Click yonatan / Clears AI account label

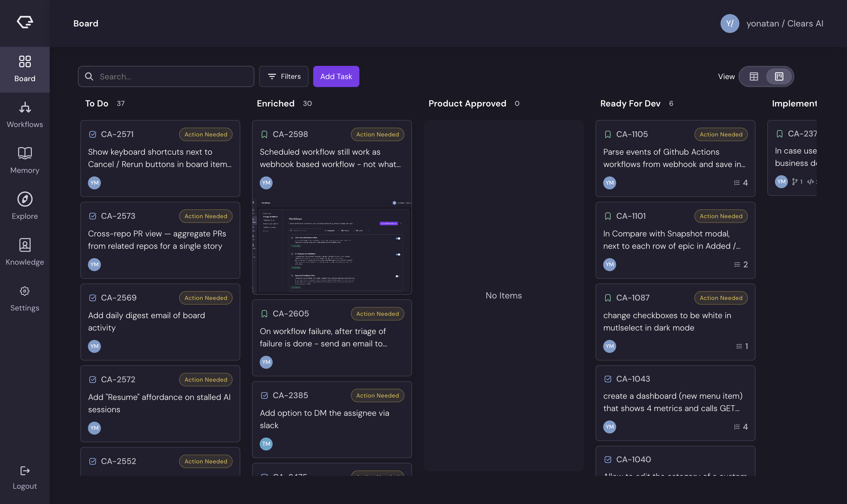click(785, 24)
